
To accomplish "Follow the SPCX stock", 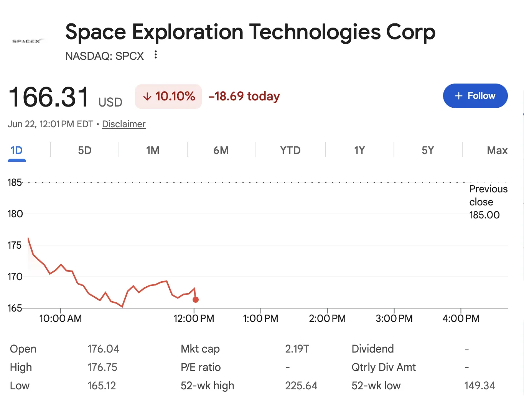I will tap(475, 96).
